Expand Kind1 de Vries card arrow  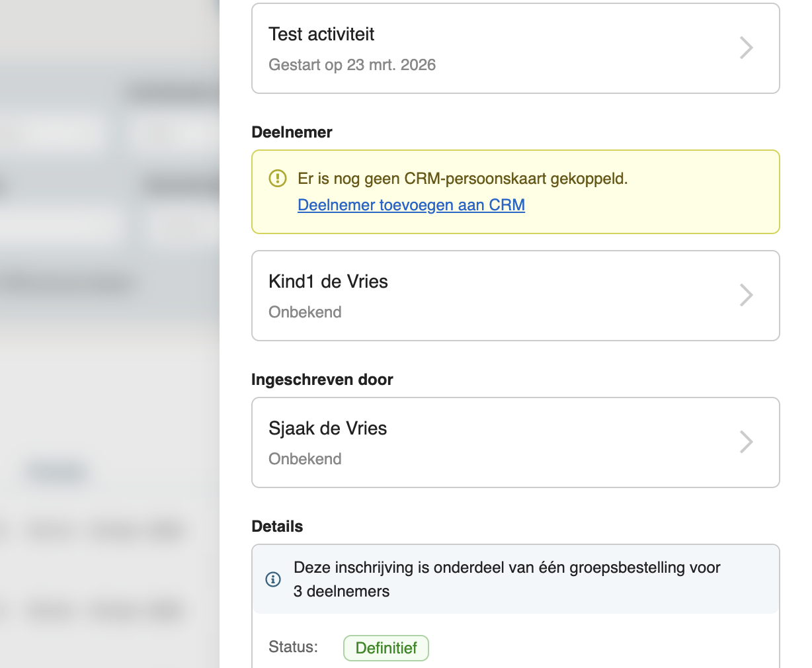coord(746,295)
